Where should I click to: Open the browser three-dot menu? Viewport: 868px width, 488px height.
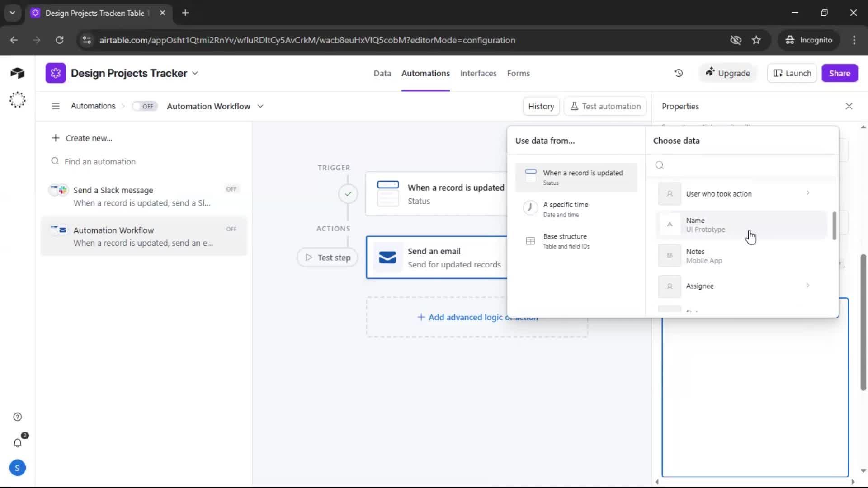(x=854, y=40)
